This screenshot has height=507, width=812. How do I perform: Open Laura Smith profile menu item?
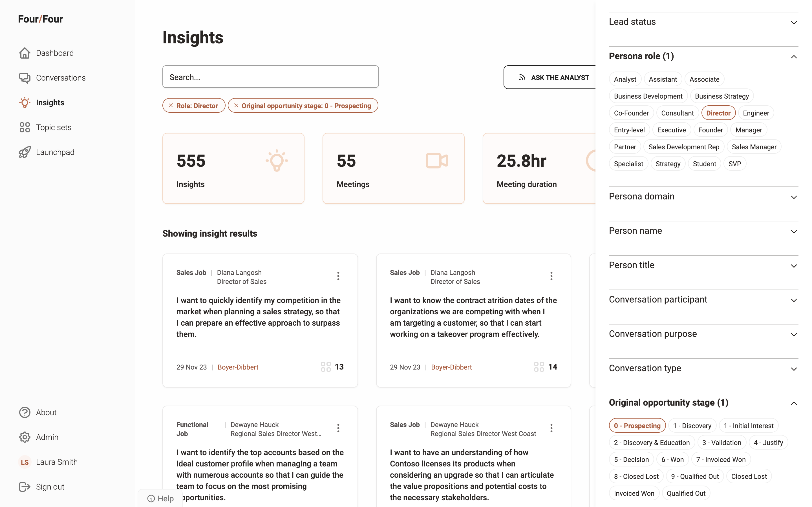coord(56,462)
